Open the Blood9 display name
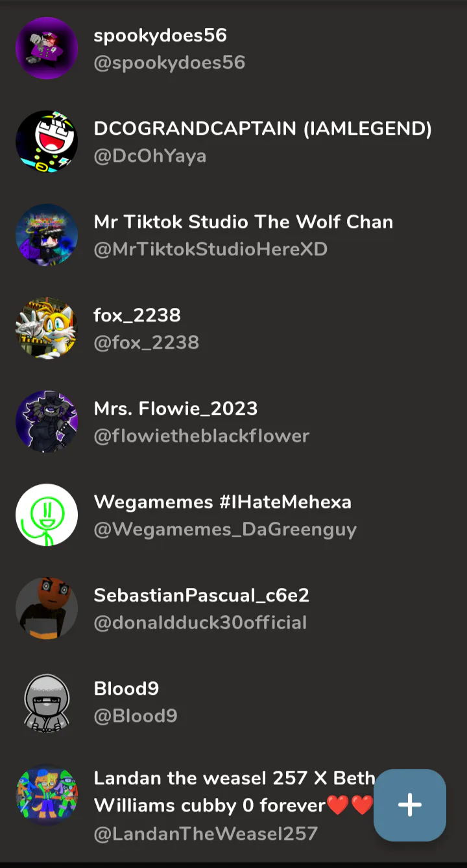Screen dimensions: 467x868 (x=126, y=689)
